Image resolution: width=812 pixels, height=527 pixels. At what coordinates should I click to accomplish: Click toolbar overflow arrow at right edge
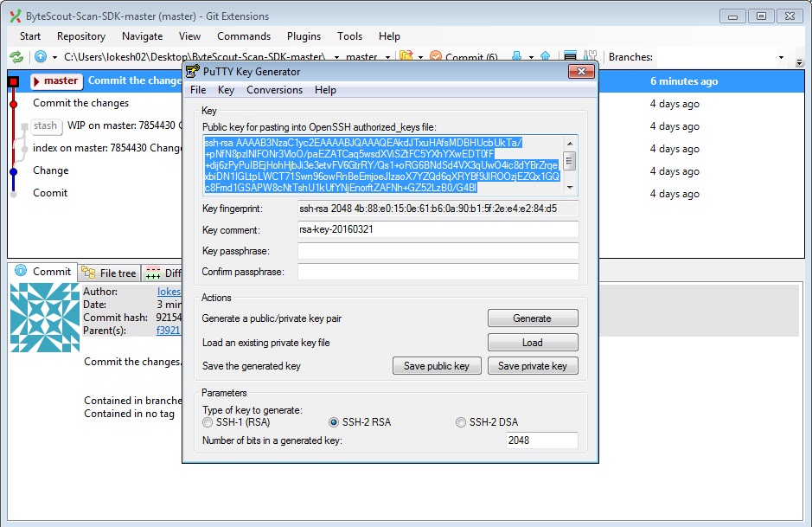pyautogui.click(x=800, y=62)
